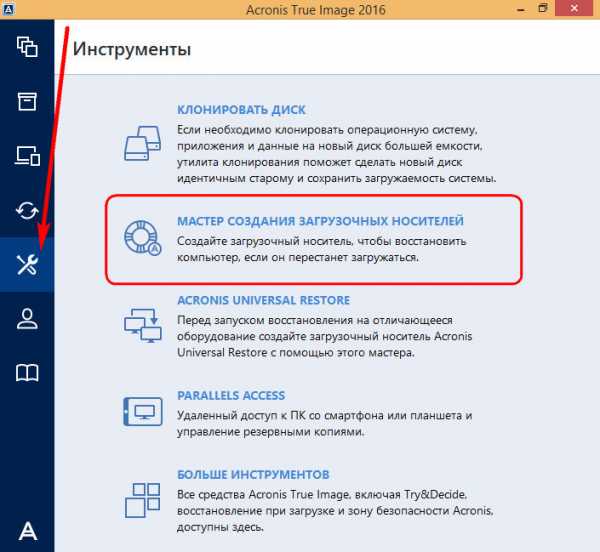
Task: Click the Acronis app icon in title bar
Action: point(9,9)
